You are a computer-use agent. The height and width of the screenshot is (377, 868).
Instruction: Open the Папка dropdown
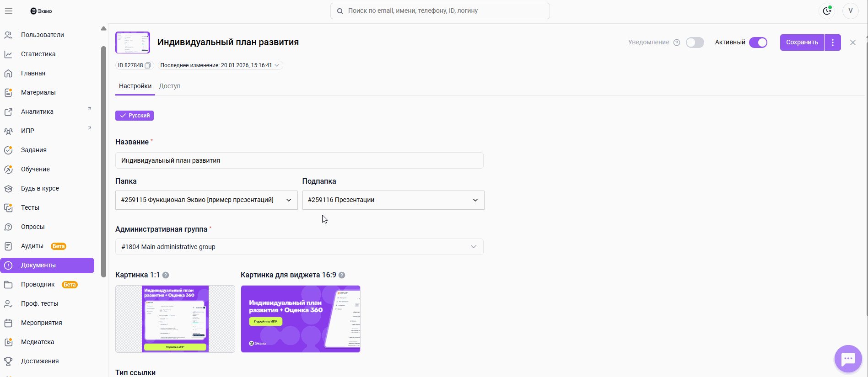coord(206,200)
